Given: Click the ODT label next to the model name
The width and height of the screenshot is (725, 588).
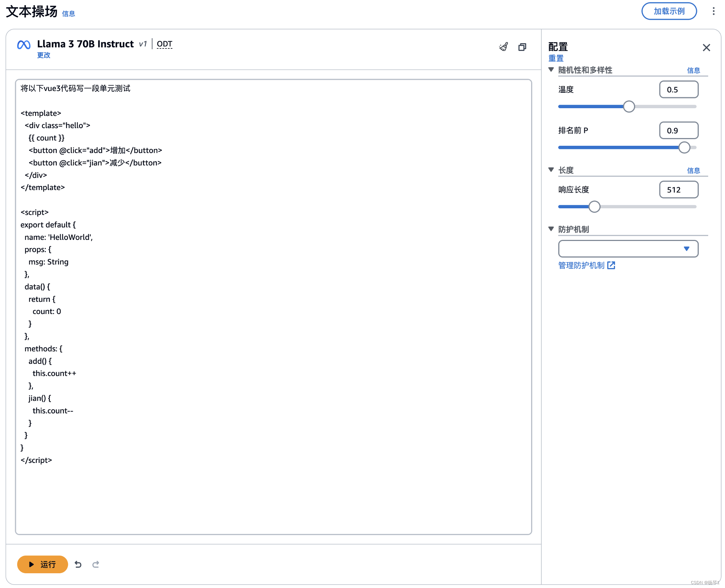Looking at the screenshot, I should (x=164, y=44).
